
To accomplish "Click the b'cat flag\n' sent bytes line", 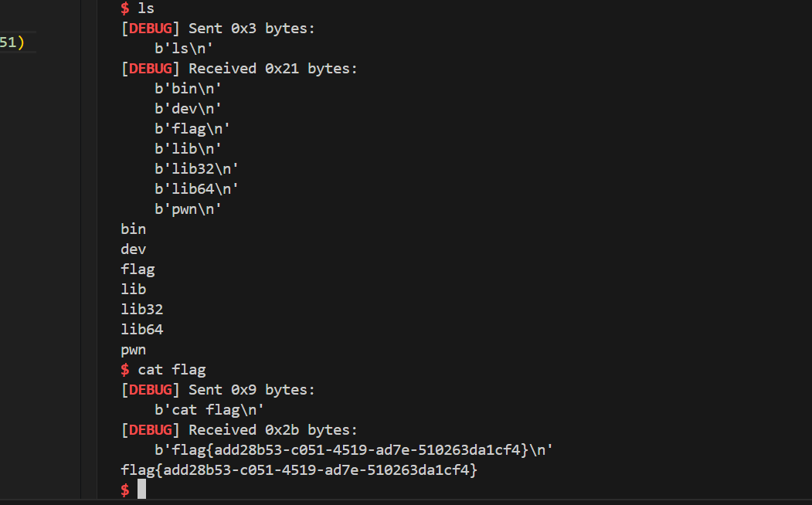I will [209, 410].
